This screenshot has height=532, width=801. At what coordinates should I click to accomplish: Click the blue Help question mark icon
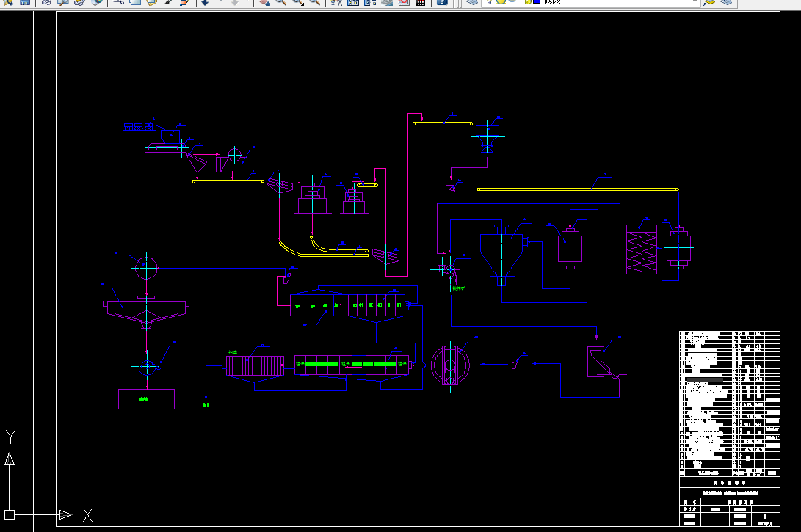click(443, 2)
